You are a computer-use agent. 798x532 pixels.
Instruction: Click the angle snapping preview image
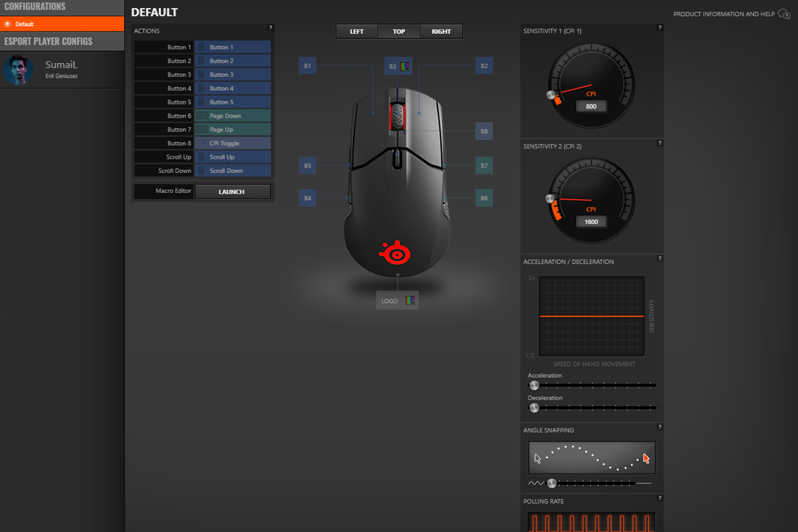coord(592,458)
